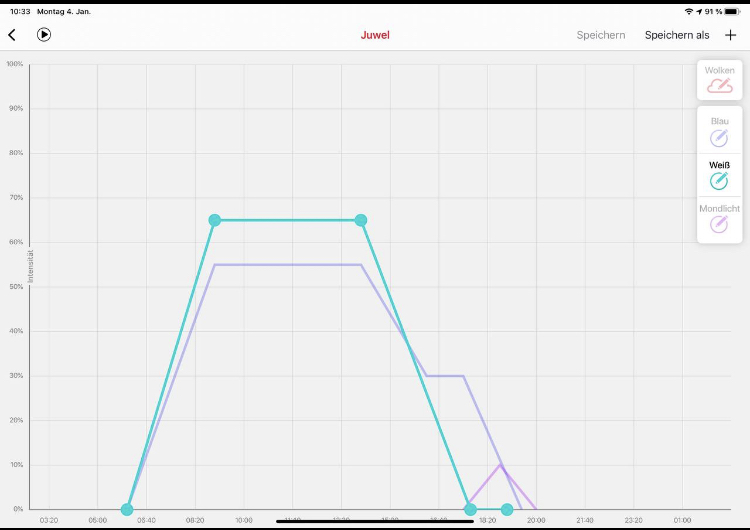Image resolution: width=750 pixels, height=530 pixels.
Task: Select white curve point at 65% left
Action: [x=215, y=220]
